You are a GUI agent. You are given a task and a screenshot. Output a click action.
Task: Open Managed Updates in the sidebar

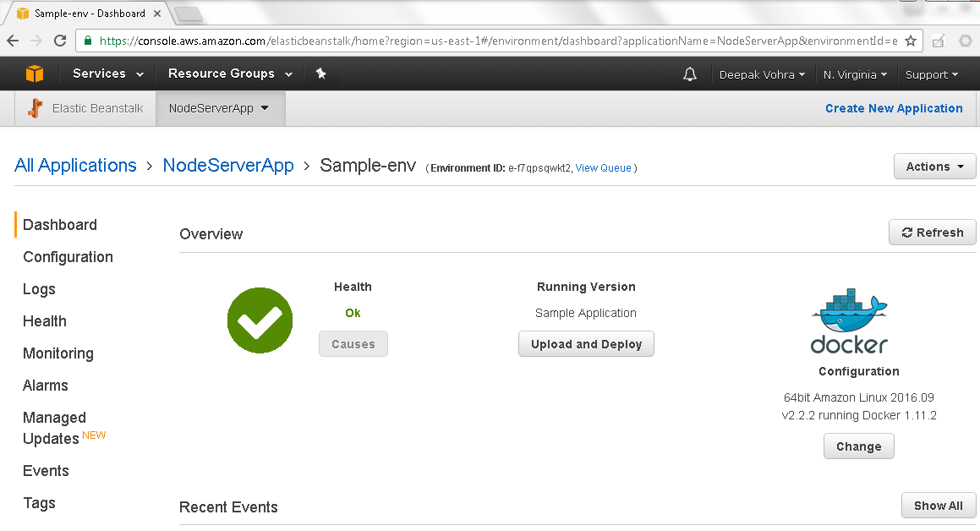(x=55, y=428)
